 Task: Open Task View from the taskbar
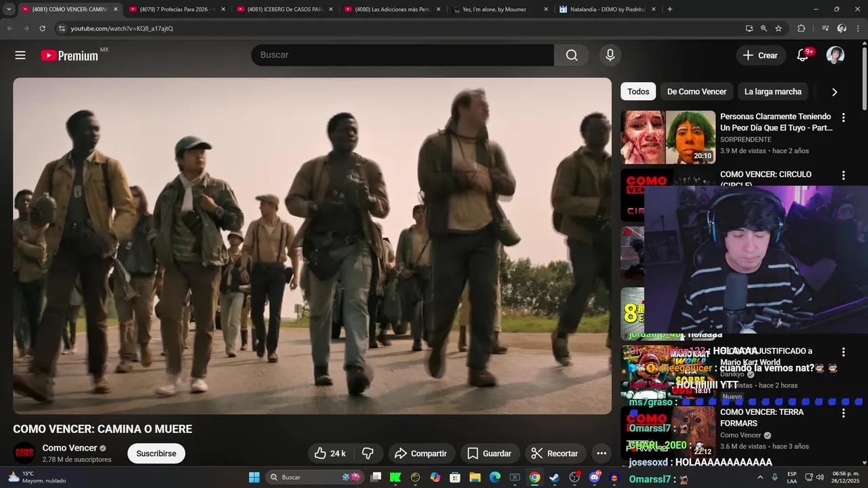pyautogui.click(x=376, y=477)
